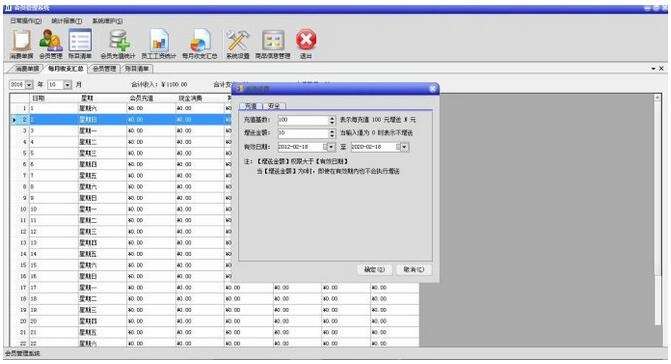Open the 统计报表(T) menu
Image resolution: width=671 pixels, height=364 pixels.
click(66, 21)
